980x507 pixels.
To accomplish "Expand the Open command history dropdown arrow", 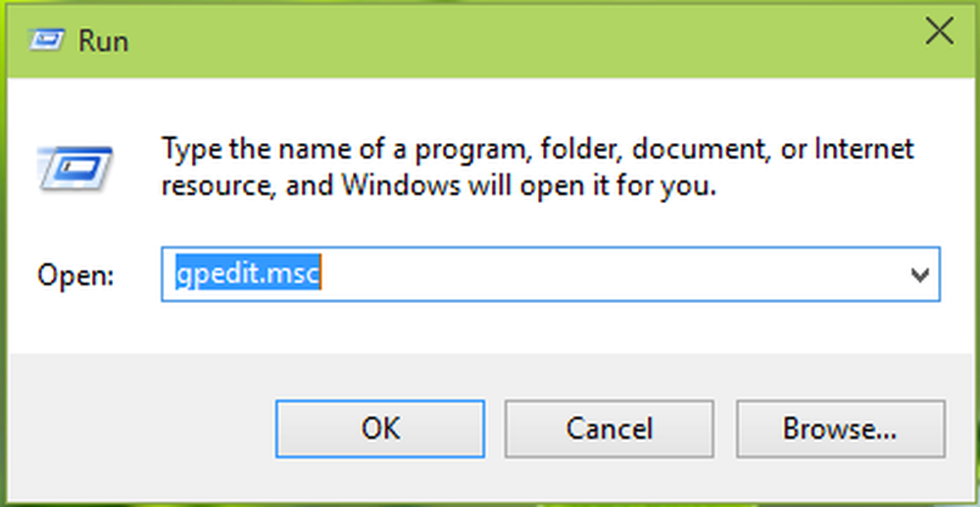I will point(919,276).
